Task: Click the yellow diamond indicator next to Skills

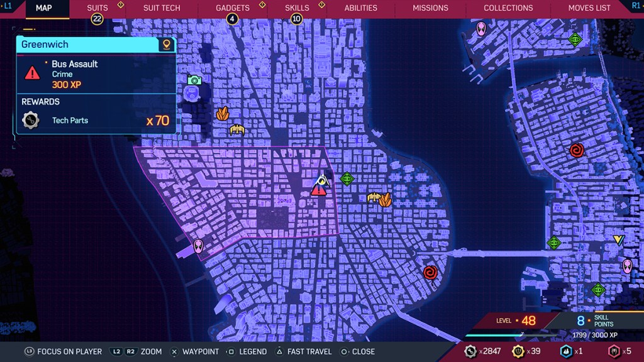Action: (321, 4)
